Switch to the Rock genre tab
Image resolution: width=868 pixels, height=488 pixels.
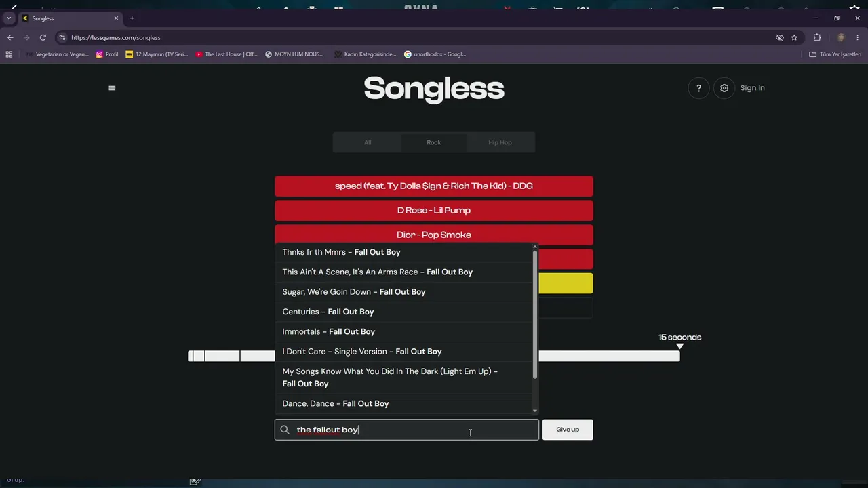click(434, 142)
